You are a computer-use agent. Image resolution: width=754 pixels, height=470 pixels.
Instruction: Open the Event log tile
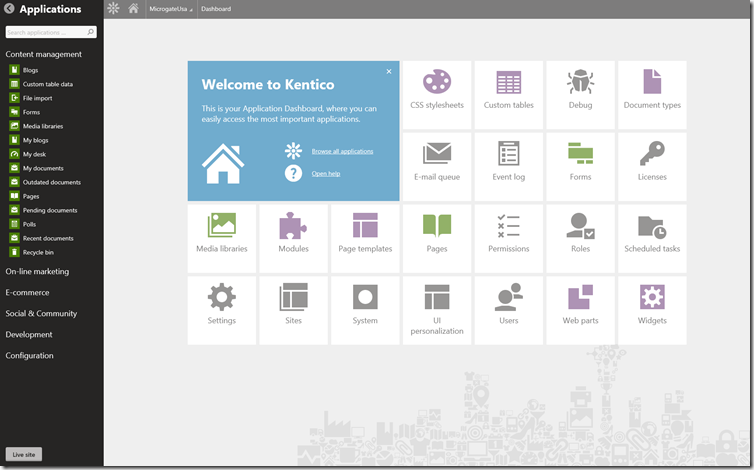(x=508, y=166)
